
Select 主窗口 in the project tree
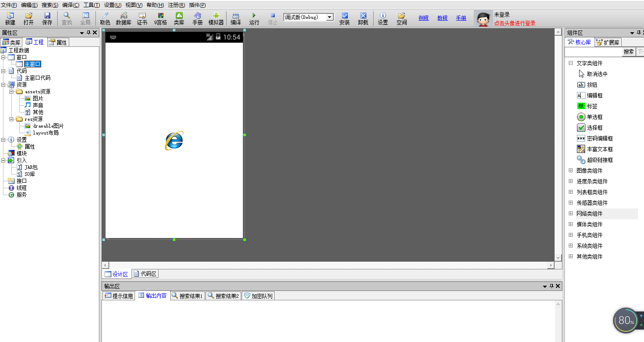point(33,64)
